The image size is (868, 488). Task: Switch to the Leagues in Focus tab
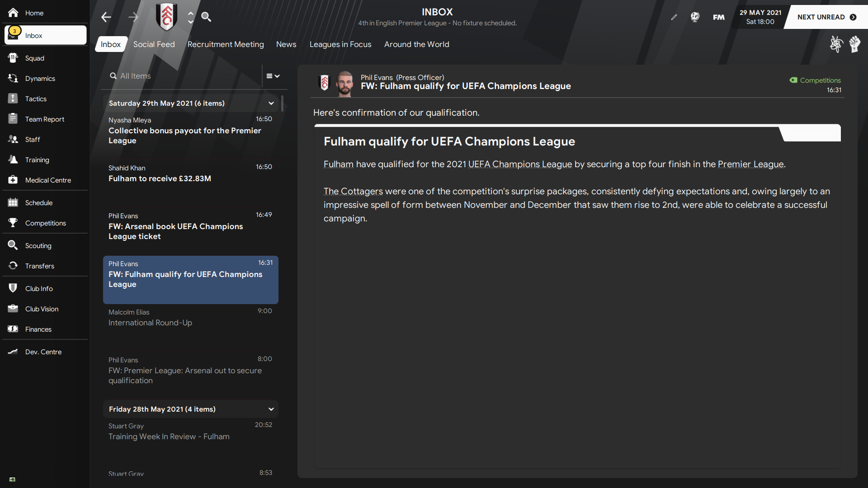click(x=340, y=44)
